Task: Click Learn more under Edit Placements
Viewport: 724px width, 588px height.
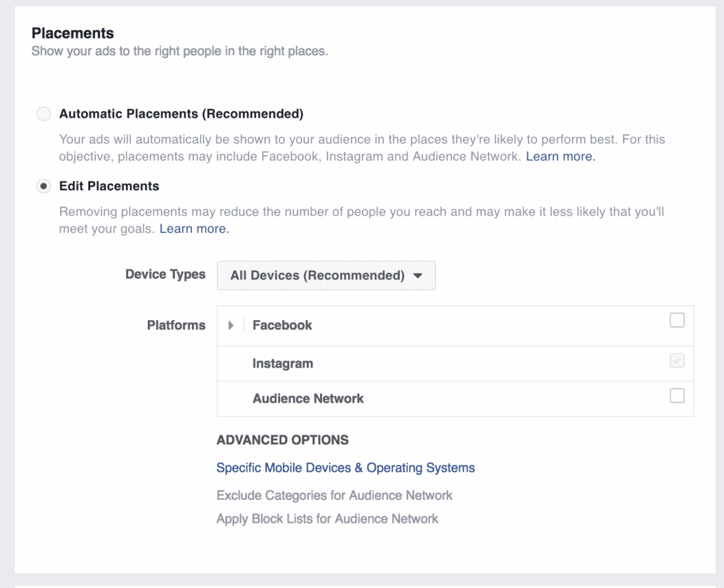Action: (193, 228)
